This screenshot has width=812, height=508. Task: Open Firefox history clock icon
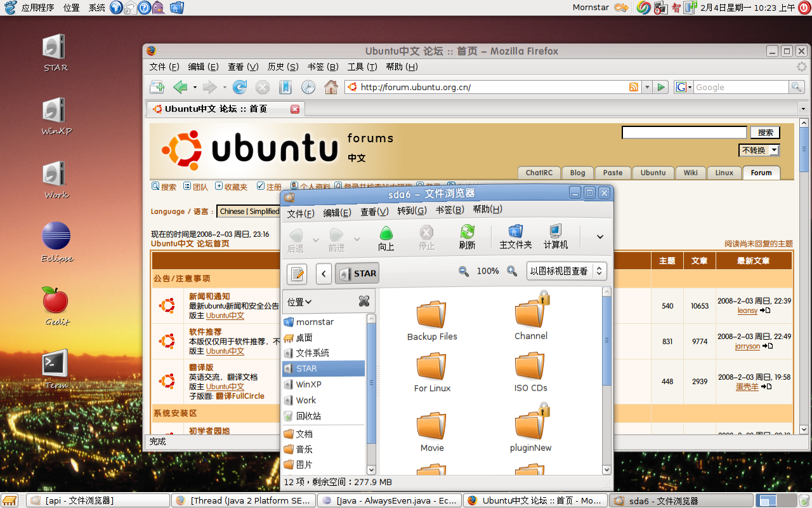[308, 87]
